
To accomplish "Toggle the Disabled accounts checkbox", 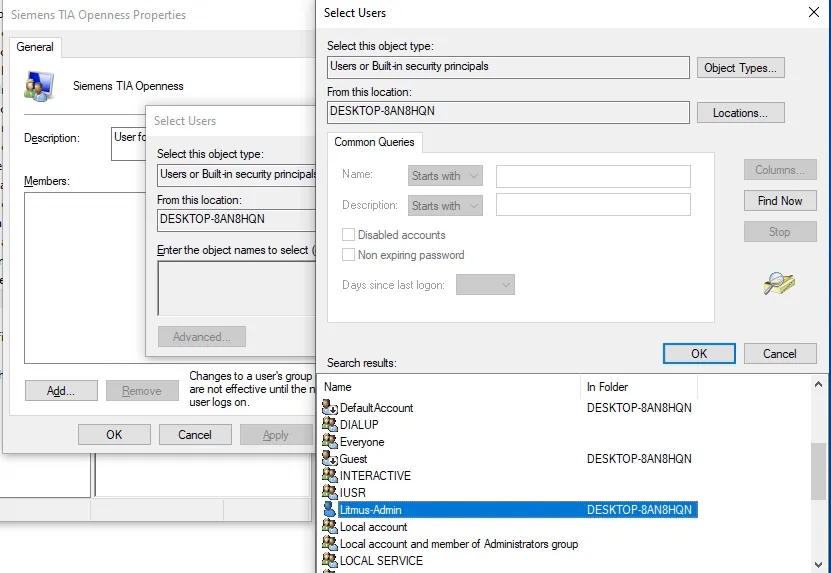I will point(348,234).
